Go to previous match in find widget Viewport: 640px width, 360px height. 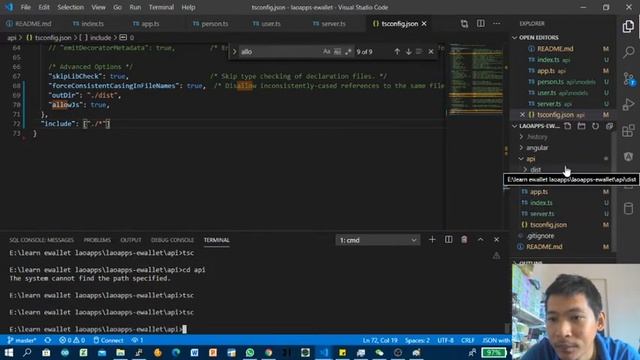[x=397, y=52]
